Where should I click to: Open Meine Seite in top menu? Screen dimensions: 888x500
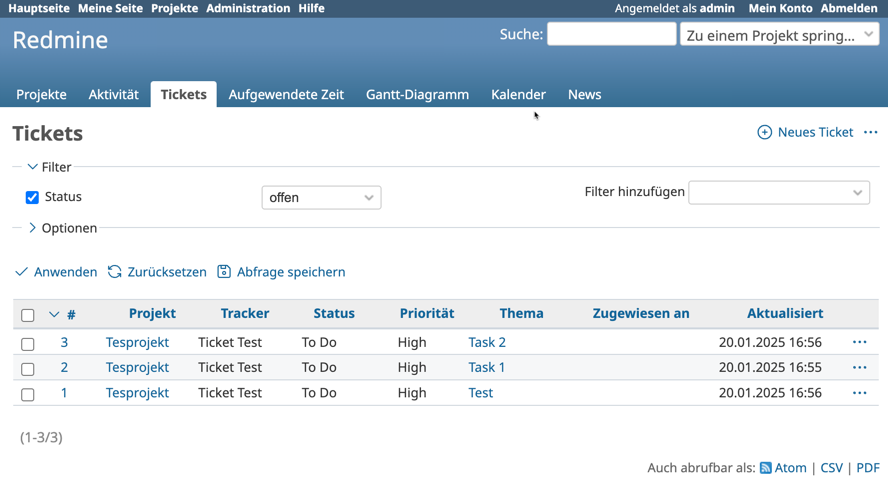point(110,8)
